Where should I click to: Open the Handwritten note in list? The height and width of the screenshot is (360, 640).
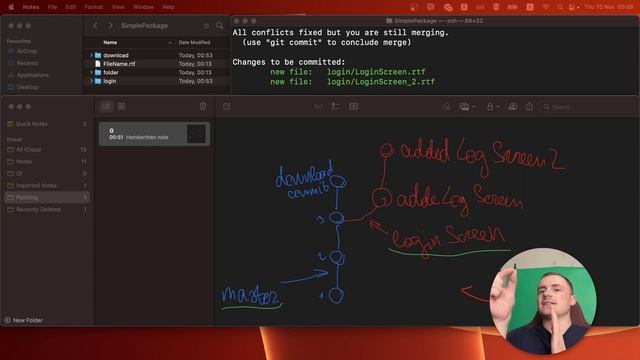point(154,134)
